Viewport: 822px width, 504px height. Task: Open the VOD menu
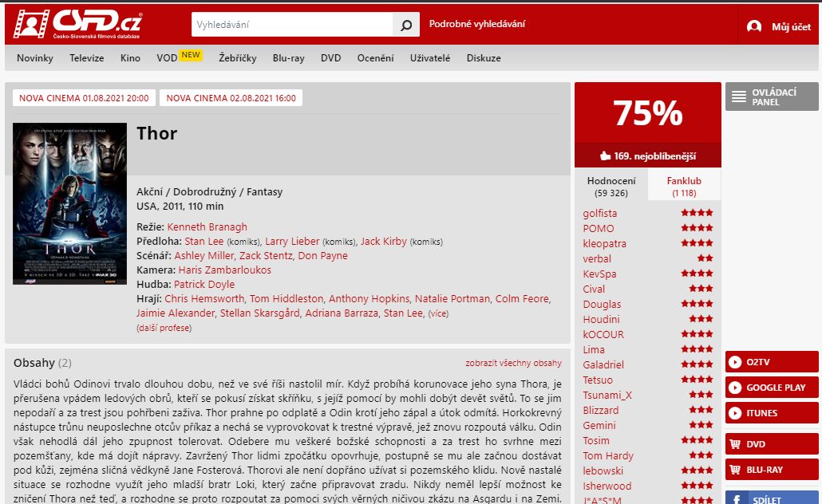pyautogui.click(x=167, y=58)
